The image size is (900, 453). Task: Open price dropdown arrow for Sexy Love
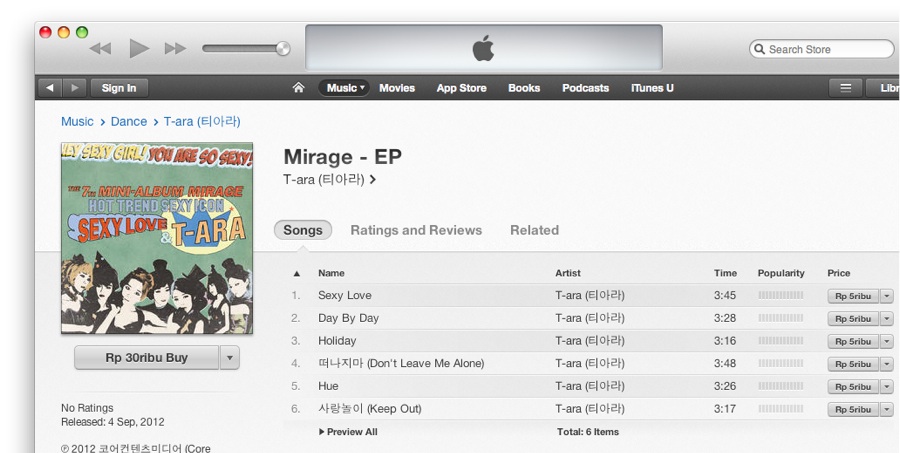[887, 296]
